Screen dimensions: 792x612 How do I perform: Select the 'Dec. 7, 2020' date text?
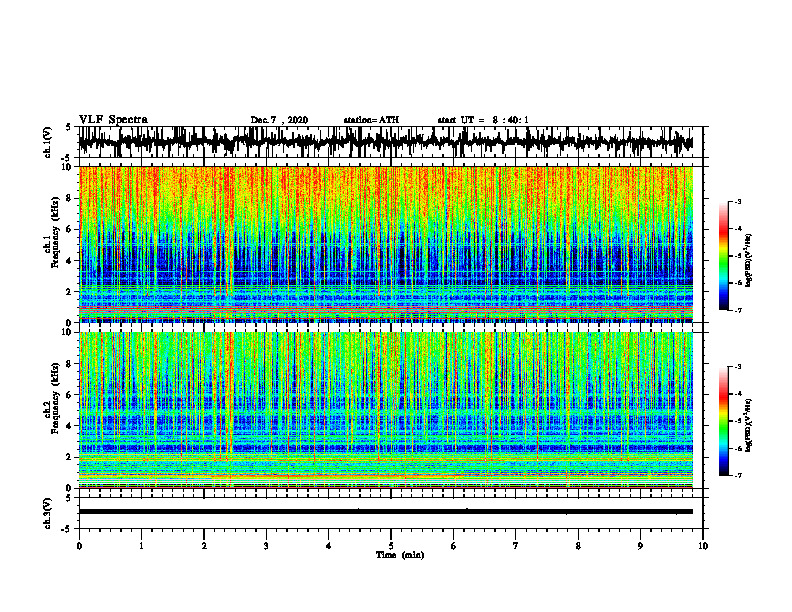click(279, 120)
